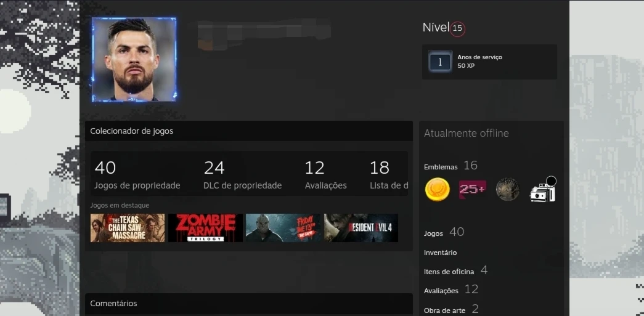Image resolution: width=644 pixels, height=316 pixels.
Task: Open the 24 DLC de propriedade stat
Action: point(242,175)
